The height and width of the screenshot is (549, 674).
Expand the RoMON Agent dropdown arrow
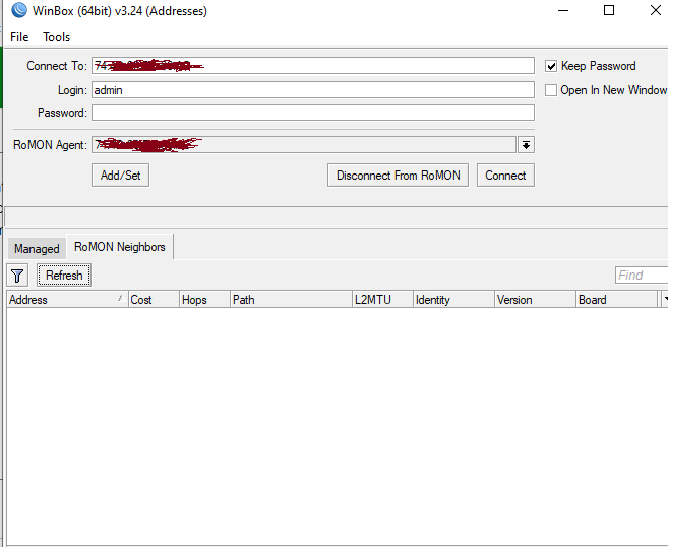(526, 145)
